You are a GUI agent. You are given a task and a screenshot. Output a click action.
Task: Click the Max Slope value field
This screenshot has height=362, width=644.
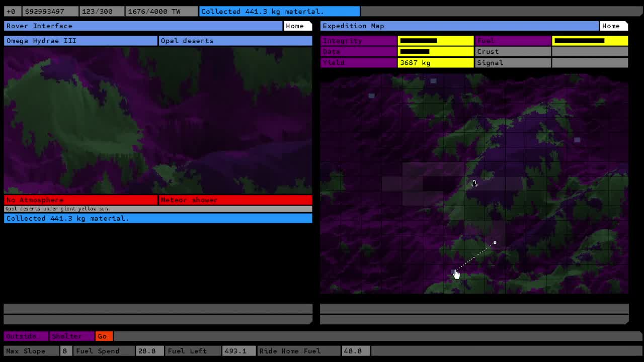click(x=65, y=351)
